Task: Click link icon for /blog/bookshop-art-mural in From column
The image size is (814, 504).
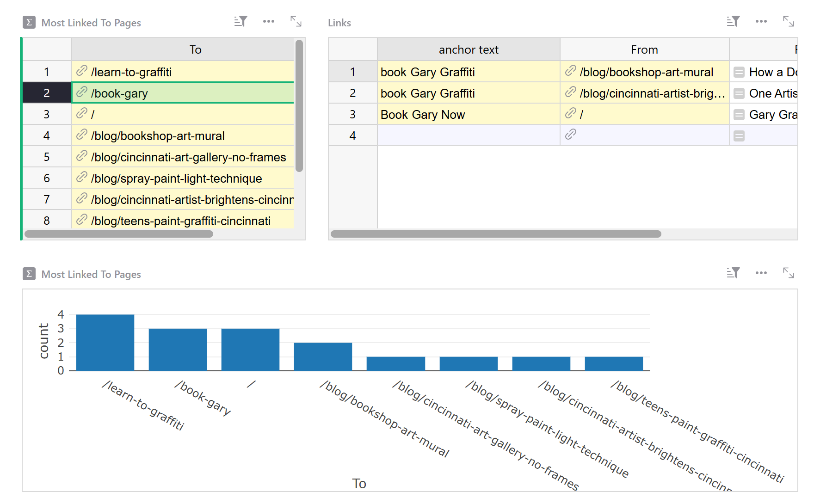Action: 571,71
